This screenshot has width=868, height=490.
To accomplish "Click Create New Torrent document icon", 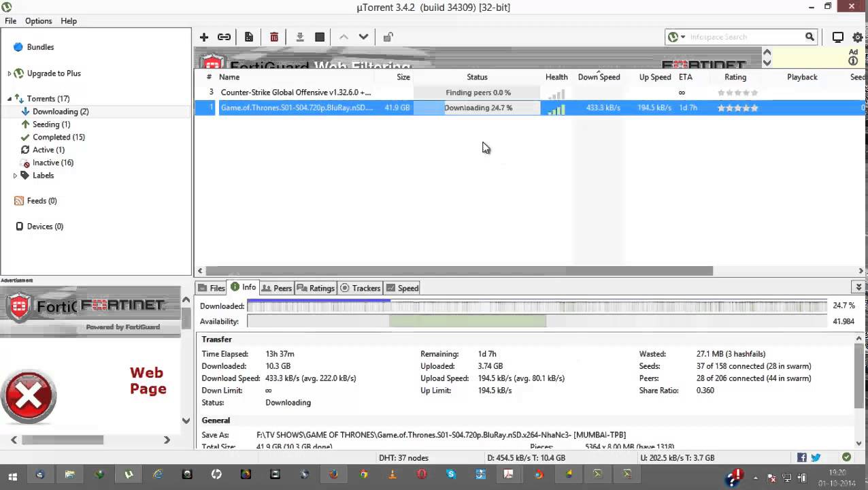I will [249, 37].
